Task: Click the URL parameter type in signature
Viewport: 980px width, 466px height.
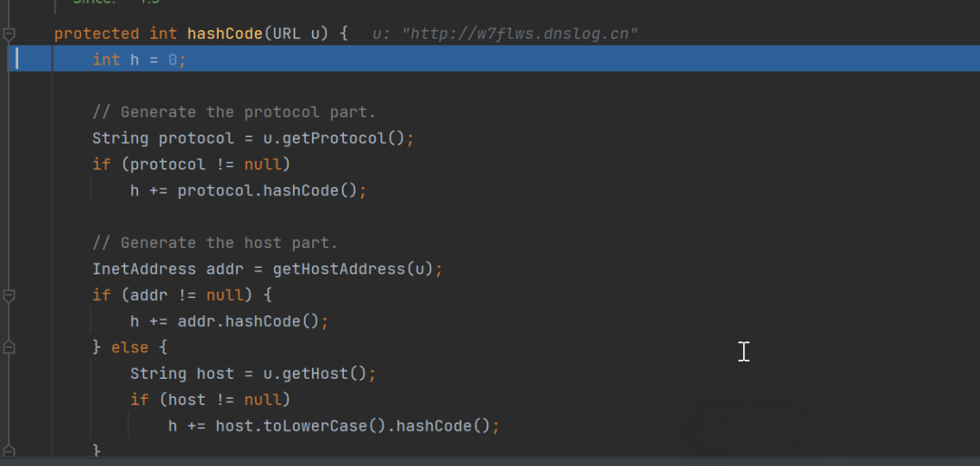Action: pos(287,34)
